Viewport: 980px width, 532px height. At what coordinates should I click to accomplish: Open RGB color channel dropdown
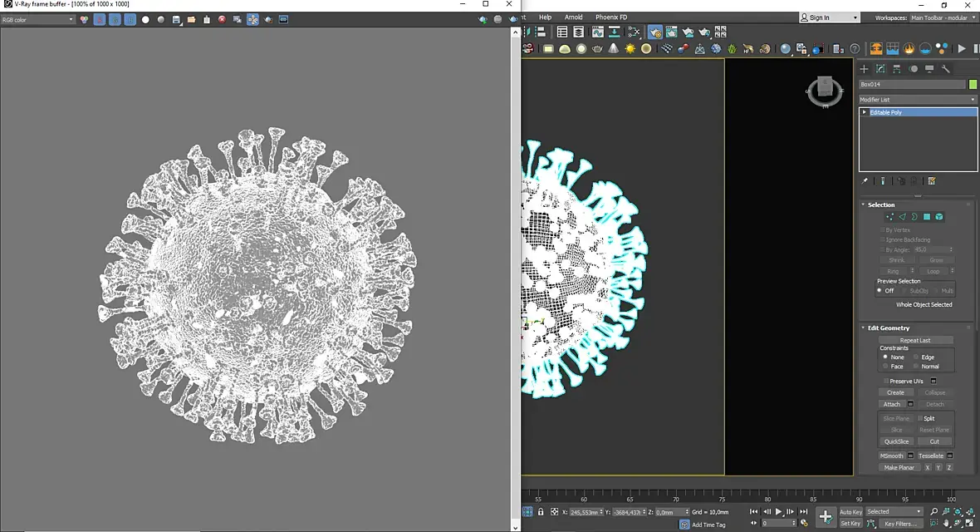38,19
